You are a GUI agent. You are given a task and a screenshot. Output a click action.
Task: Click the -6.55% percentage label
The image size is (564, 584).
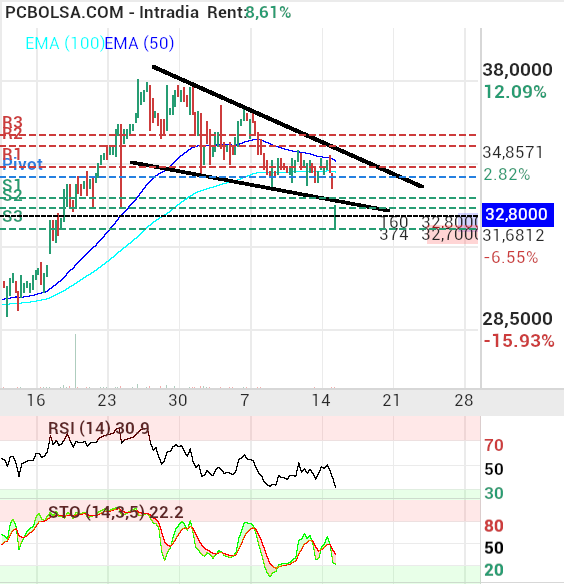(x=511, y=257)
